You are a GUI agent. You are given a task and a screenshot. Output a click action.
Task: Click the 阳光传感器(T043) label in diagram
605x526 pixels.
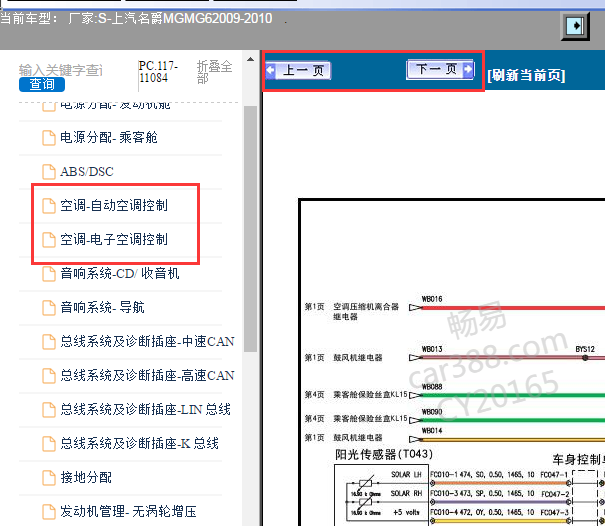tap(384, 454)
